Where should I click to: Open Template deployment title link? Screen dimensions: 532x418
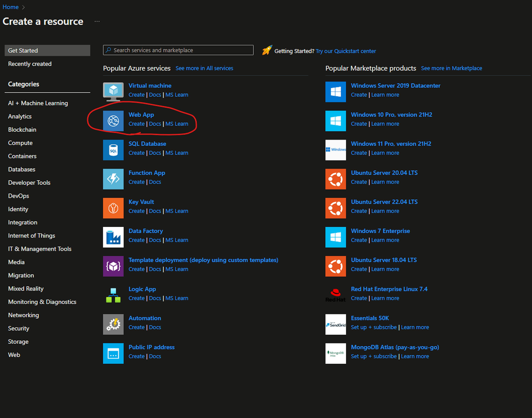(203, 260)
